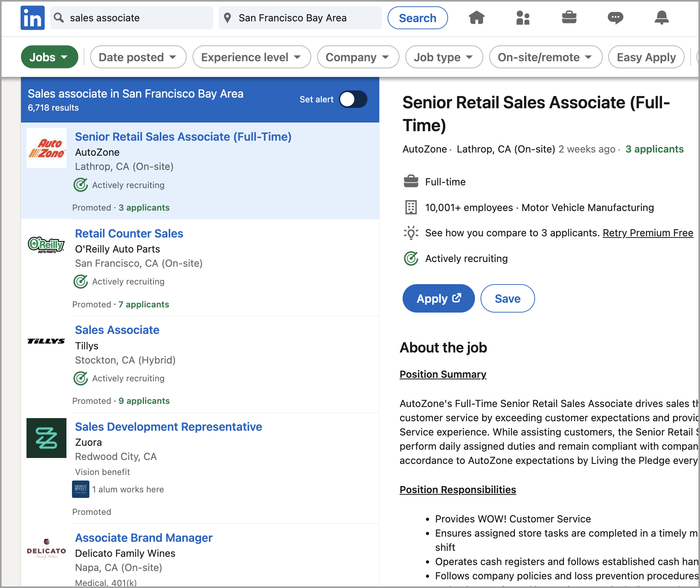Open the Experience level filter dropdown

pos(251,57)
